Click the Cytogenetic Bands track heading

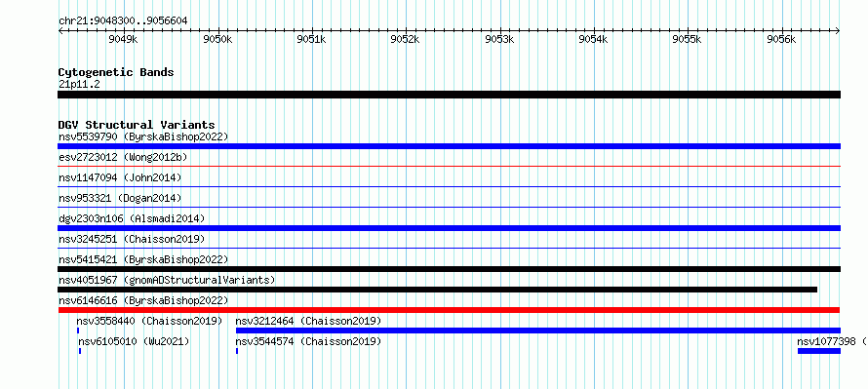click(116, 72)
